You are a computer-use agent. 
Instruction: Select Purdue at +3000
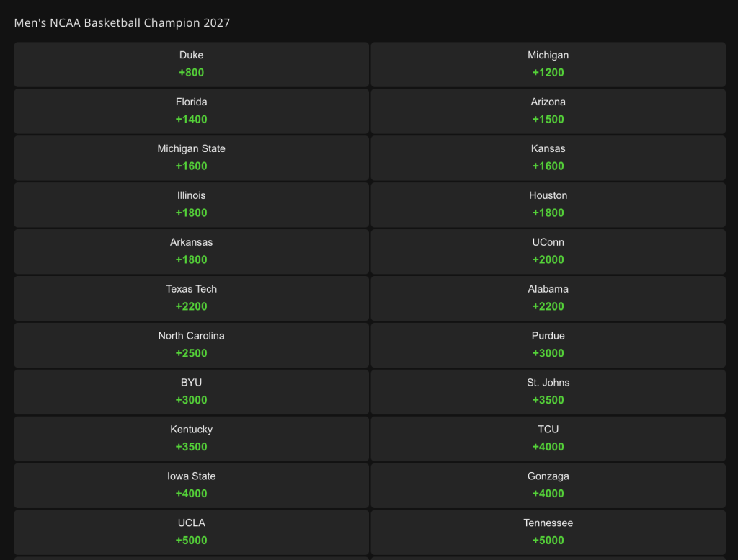point(548,345)
